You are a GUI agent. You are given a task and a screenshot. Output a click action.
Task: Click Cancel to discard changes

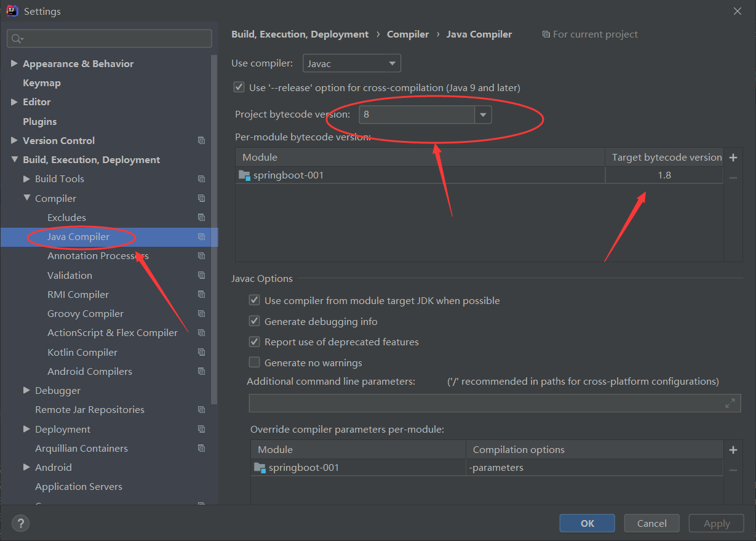click(x=652, y=523)
